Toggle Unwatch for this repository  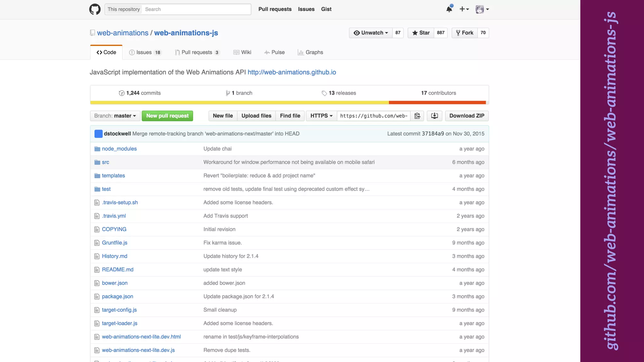pos(371,33)
